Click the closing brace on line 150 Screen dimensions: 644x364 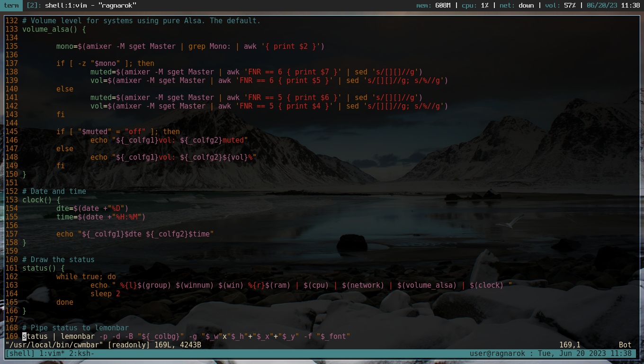[24, 174]
